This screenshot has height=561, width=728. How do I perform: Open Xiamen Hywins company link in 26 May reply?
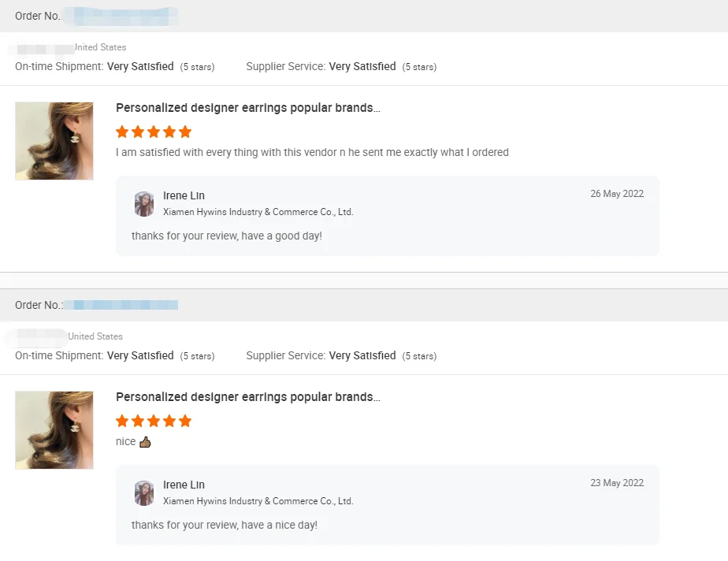258,212
